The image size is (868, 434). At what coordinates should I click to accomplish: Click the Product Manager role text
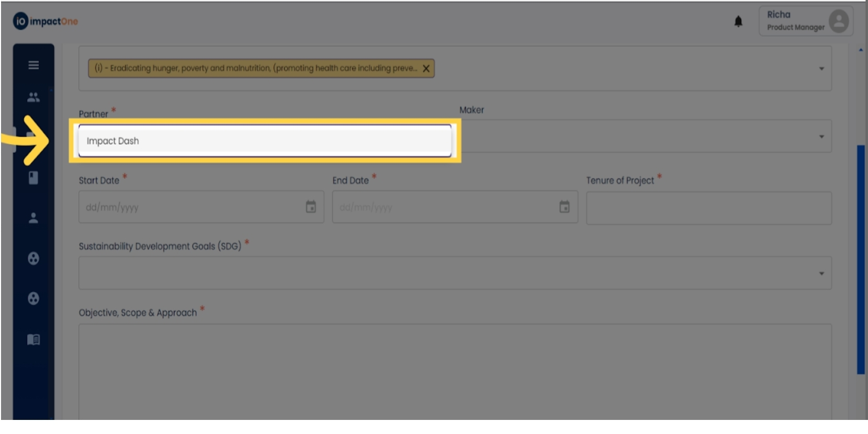click(x=796, y=27)
